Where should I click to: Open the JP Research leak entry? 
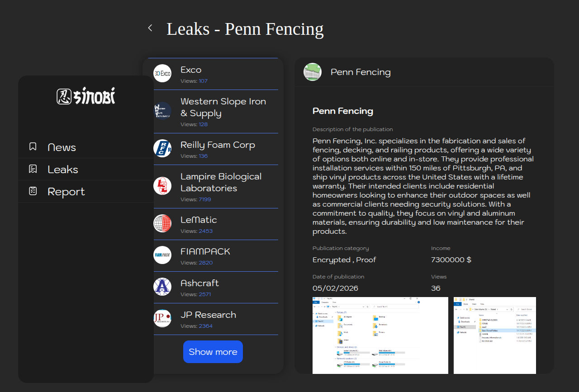[x=208, y=315]
